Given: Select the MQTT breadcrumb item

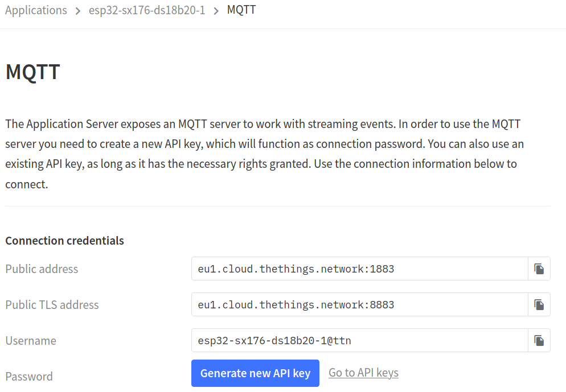Looking at the screenshot, I should [x=241, y=10].
